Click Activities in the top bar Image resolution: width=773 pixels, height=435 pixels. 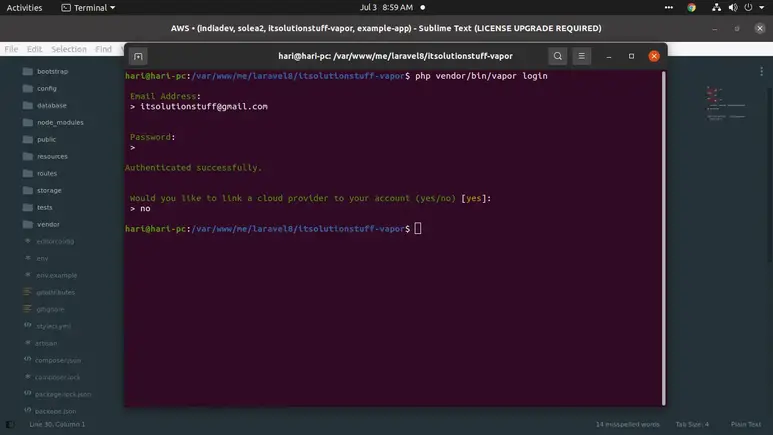(x=24, y=7)
